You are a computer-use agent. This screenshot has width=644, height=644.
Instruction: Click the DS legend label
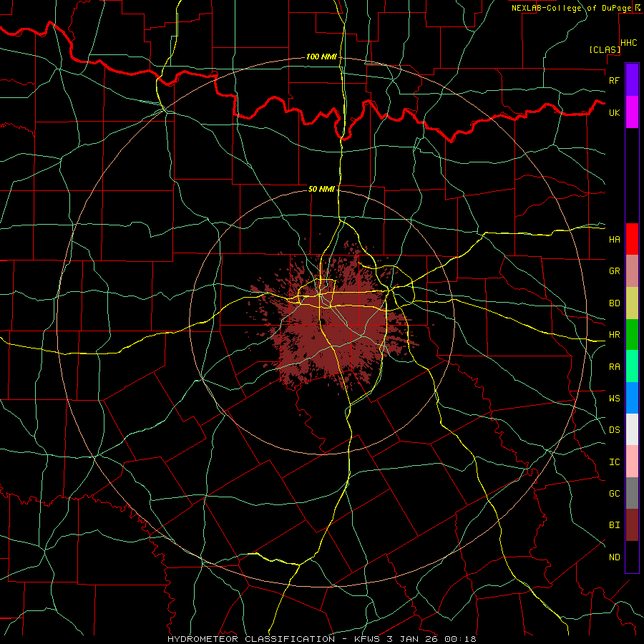point(614,430)
